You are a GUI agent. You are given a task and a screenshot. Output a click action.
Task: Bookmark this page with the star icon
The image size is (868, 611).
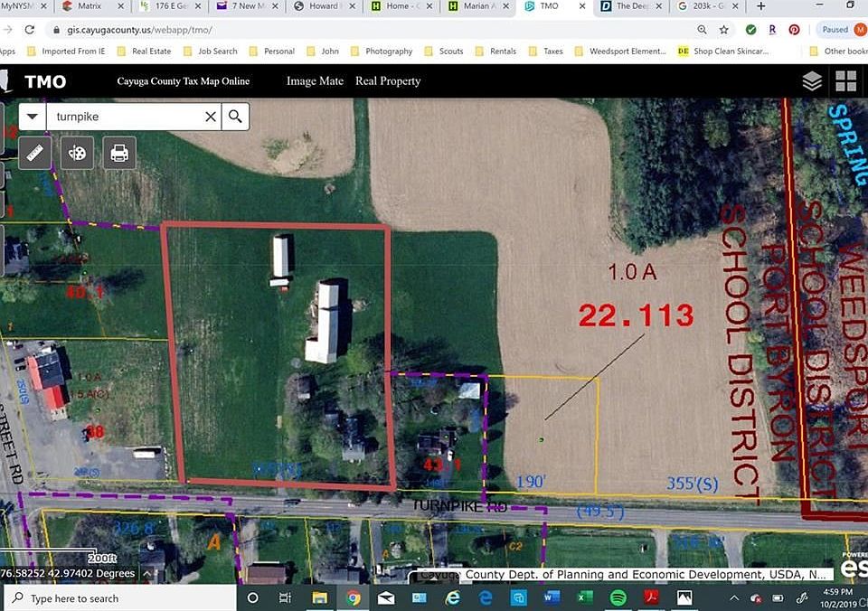(x=723, y=30)
